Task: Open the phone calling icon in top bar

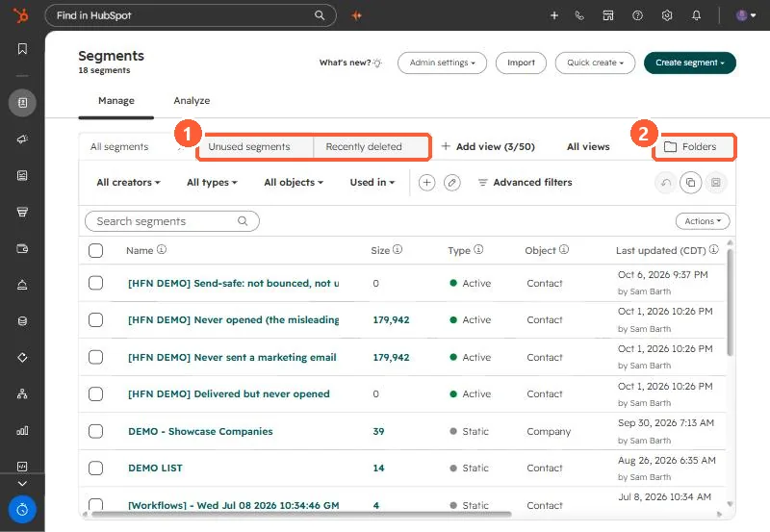Action: (579, 15)
